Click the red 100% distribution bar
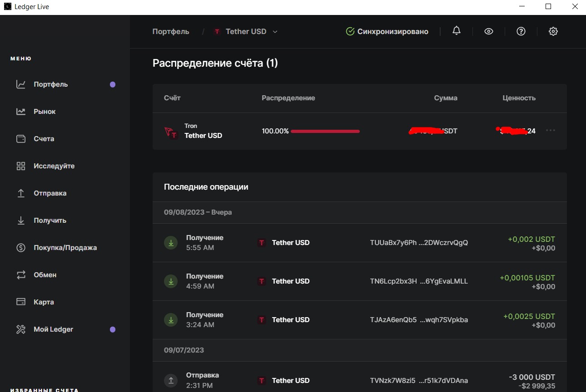The width and height of the screenshot is (586, 392). click(x=325, y=131)
